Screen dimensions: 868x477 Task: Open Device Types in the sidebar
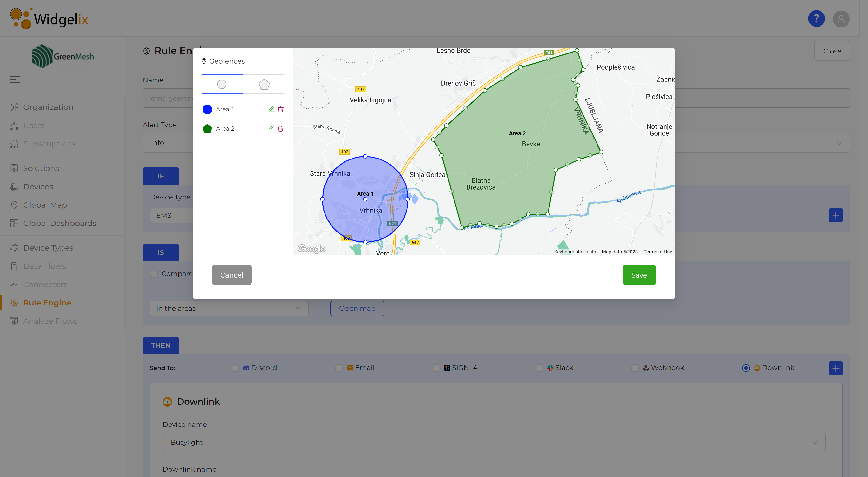coord(48,248)
